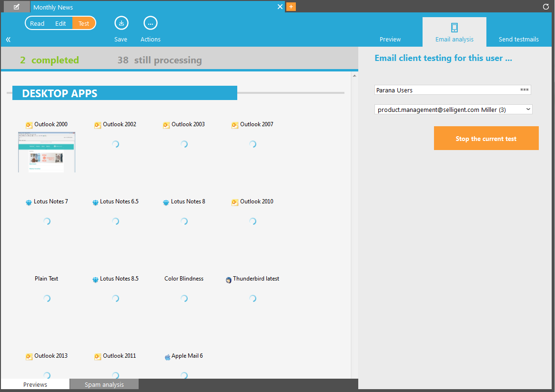Open the Actions ellipsis icon
The width and height of the screenshot is (555, 392).
(150, 23)
